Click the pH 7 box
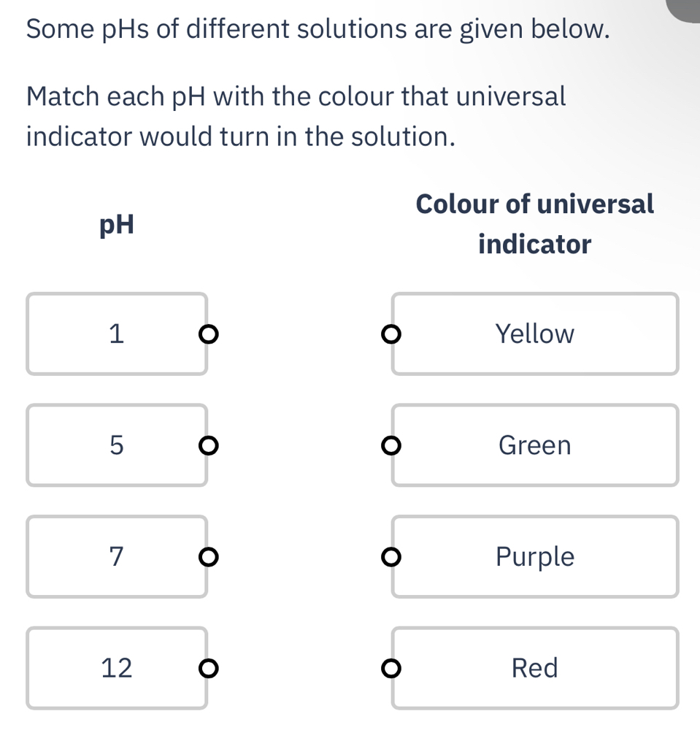 pyautogui.click(x=116, y=556)
